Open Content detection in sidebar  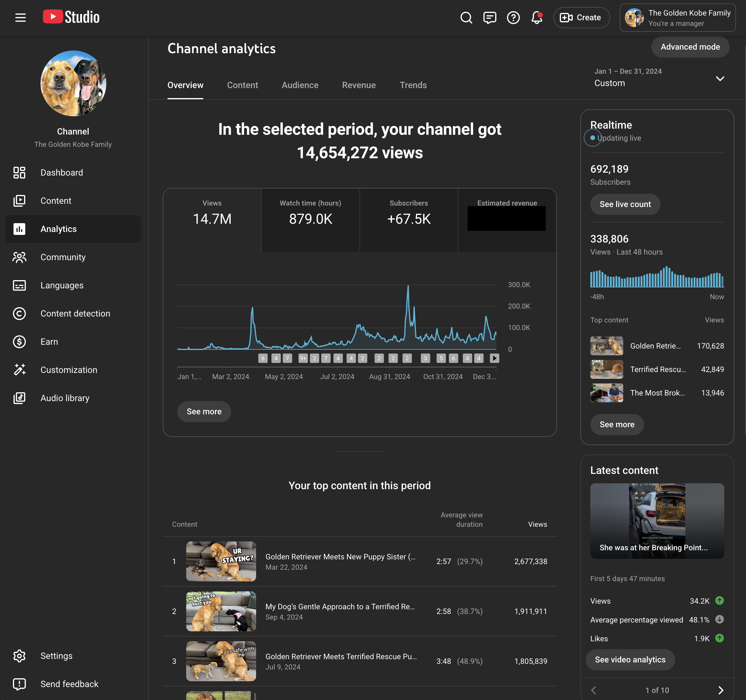click(x=75, y=314)
